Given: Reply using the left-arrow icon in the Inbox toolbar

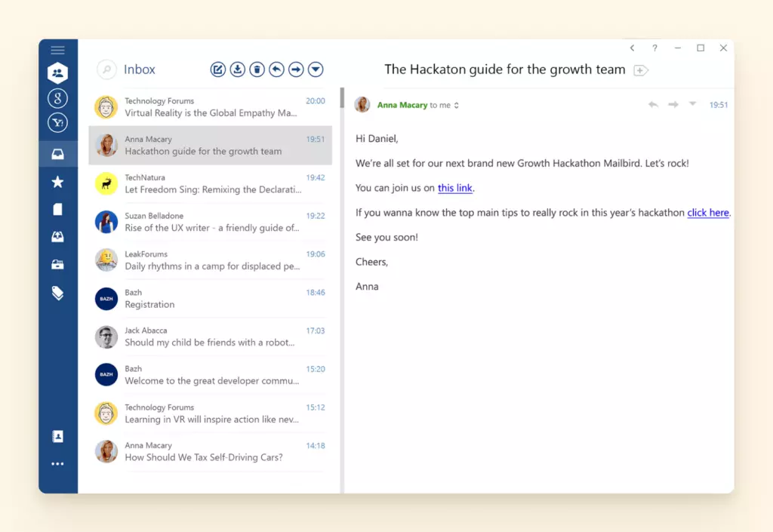Looking at the screenshot, I should pyautogui.click(x=277, y=69).
